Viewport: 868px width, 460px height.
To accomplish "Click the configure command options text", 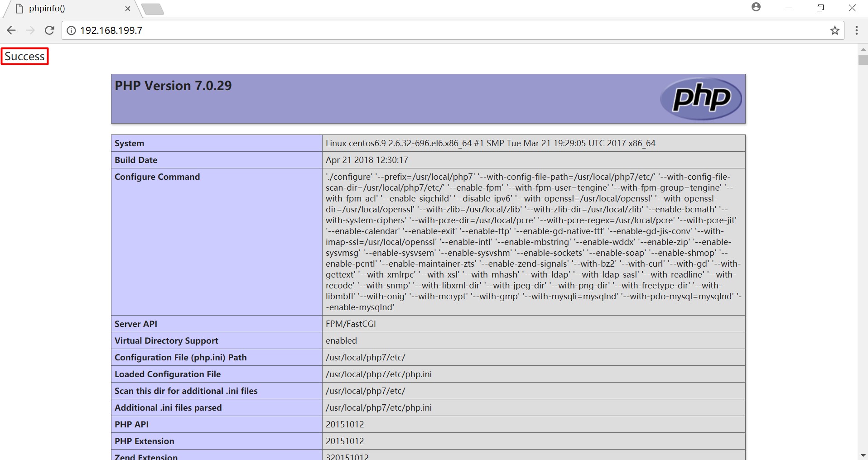I will click(x=533, y=242).
